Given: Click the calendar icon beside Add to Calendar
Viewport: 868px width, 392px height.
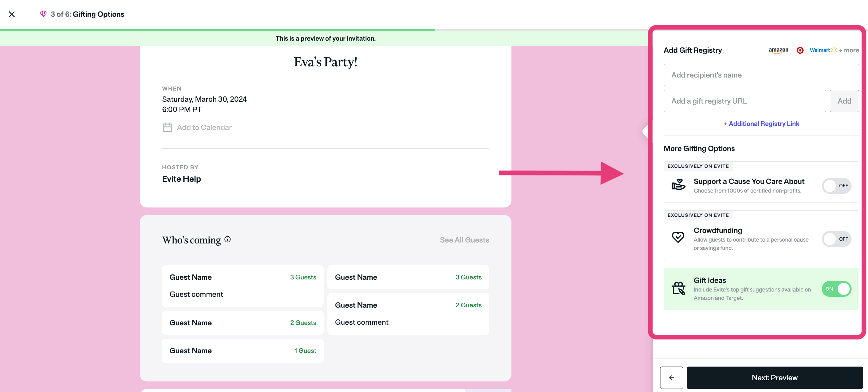Looking at the screenshot, I should click(x=168, y=127).
